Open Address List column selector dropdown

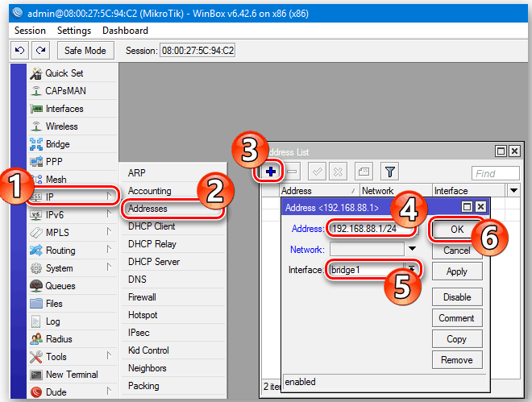(x=513, y=190)
